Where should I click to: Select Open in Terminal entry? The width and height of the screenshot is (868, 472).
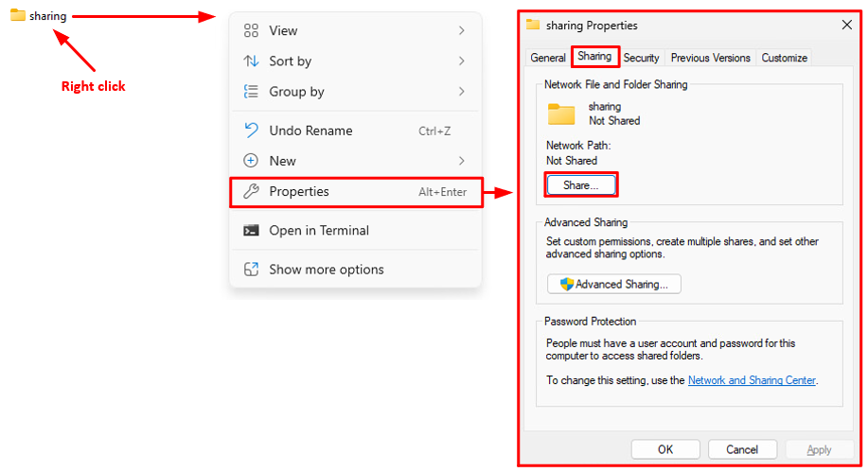pyautogui.click(x=355, y=230)
